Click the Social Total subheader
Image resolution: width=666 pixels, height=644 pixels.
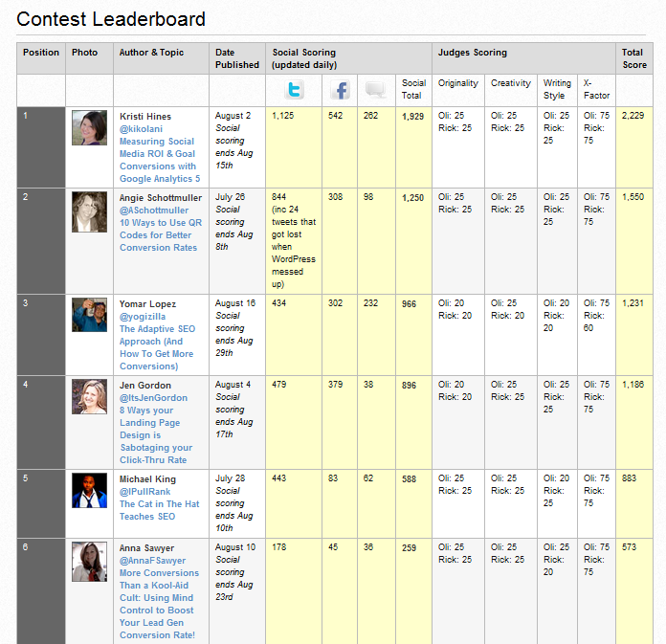point(413,89)
